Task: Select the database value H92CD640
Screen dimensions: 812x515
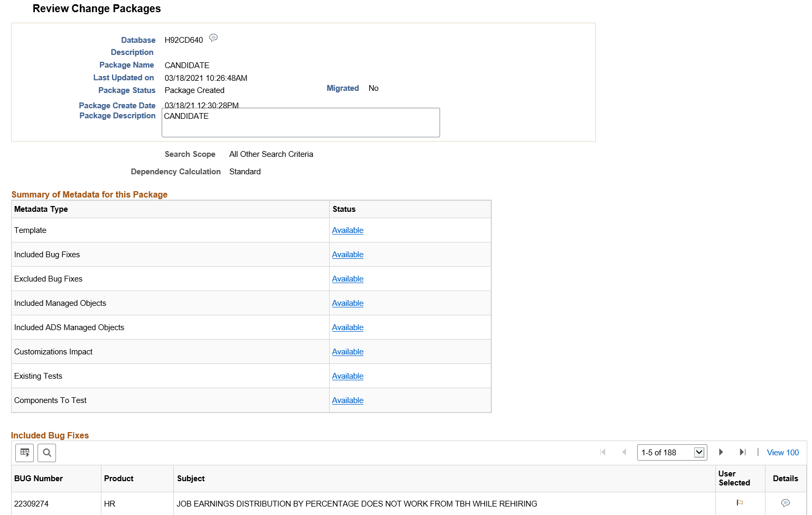Action: [184, 40]
